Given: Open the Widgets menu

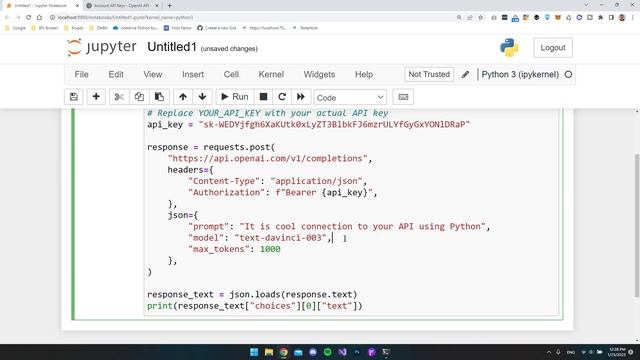Looking at the screenshot, I should point(319,74).
